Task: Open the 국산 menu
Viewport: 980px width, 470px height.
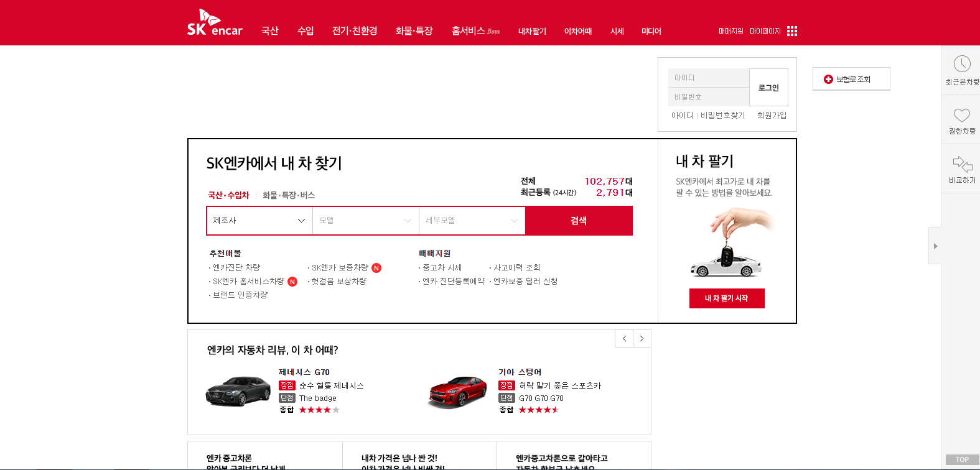Action: [270, 30]
